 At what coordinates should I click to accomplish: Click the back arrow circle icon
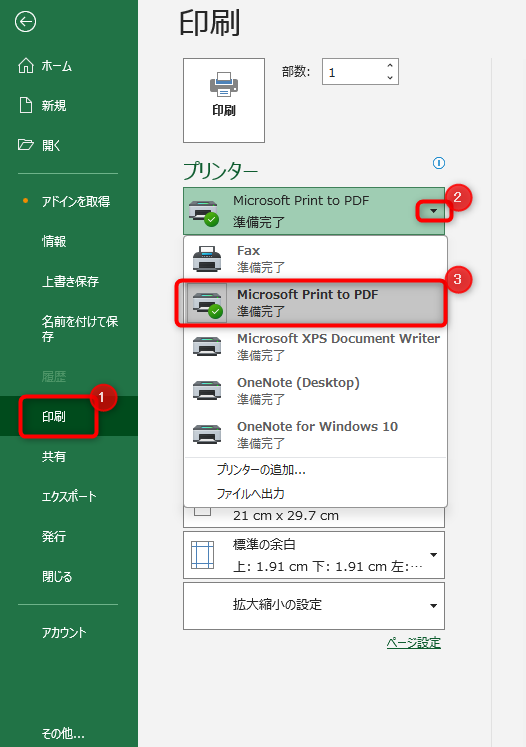click(x=25, y=22)
